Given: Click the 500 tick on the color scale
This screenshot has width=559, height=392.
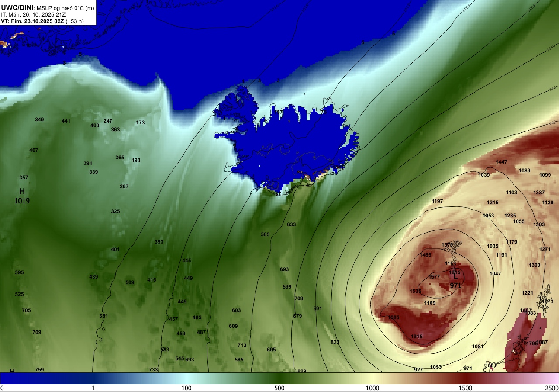Looking at the screenshot, I should (x=279, y=388).
